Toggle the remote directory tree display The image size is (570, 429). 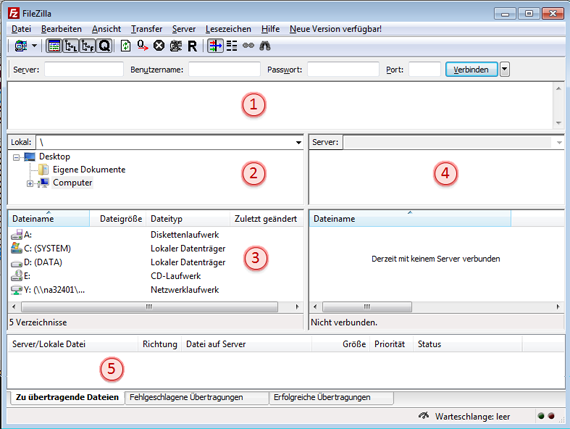[87, 46]
